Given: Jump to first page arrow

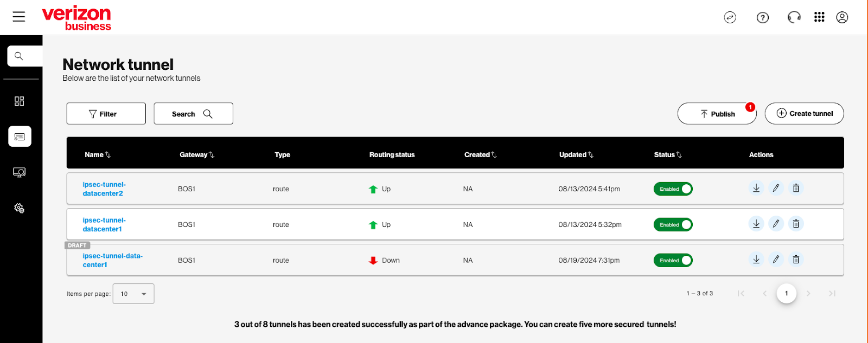Looking at the screenshot, I should [x=741, y=294].
